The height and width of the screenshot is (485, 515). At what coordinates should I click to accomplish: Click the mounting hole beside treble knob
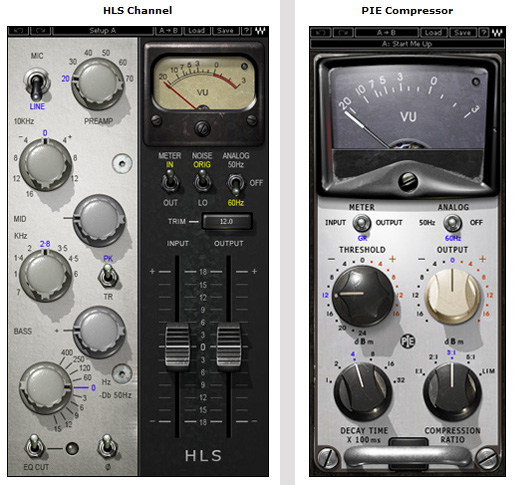coord(122,163)
